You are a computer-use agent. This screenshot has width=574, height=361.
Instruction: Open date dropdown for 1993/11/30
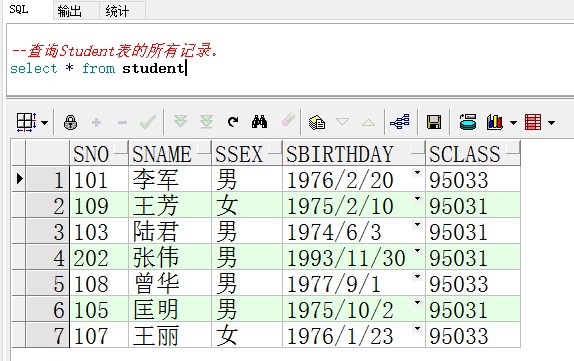click(x=417, y=251)
